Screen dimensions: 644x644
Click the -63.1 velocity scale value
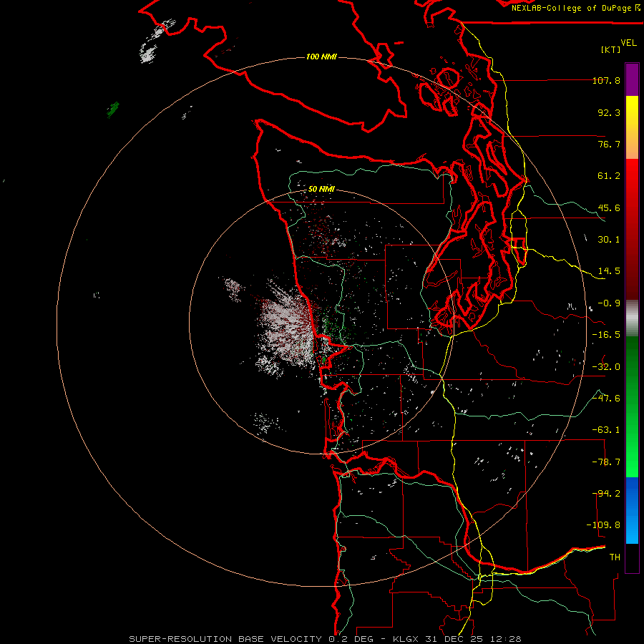tap(606, 430)
